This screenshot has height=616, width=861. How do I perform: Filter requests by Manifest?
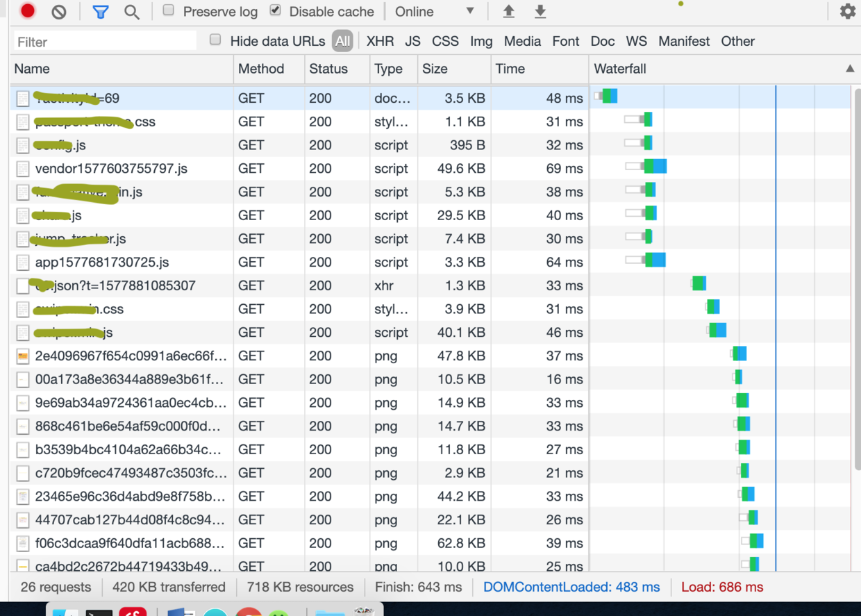(684, 41)
